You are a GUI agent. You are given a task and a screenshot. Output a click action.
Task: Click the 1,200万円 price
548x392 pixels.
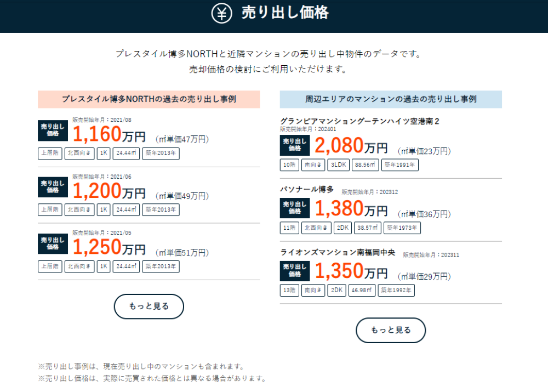pyautogui.click(x=109, y=191)
